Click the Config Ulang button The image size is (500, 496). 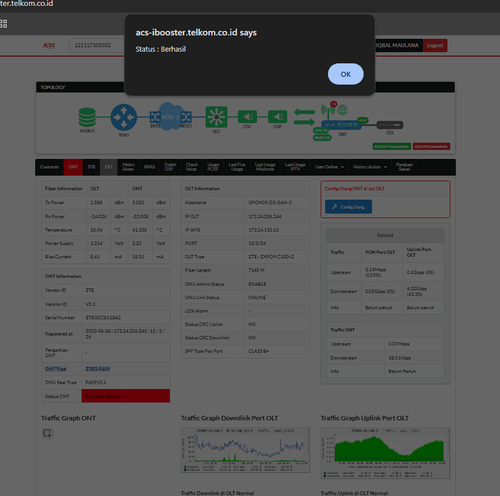[x=348, y=207]
